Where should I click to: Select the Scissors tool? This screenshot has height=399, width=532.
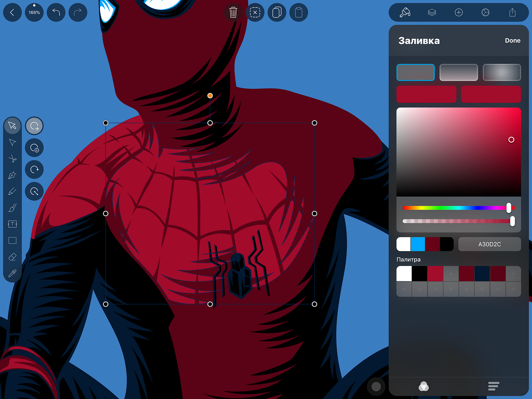click(13, 159)
